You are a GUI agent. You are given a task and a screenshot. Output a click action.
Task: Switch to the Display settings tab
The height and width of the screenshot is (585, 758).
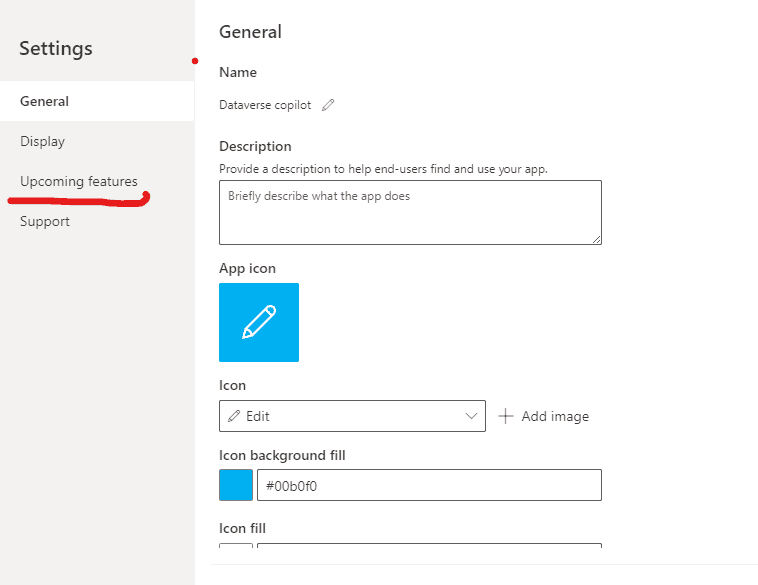click(97, 141)
